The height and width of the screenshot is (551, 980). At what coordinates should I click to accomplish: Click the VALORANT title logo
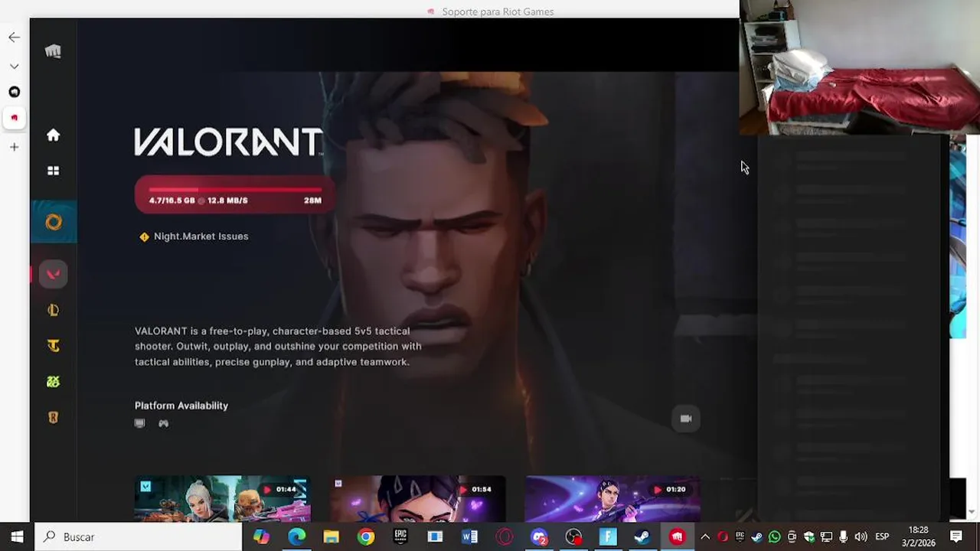228,142
